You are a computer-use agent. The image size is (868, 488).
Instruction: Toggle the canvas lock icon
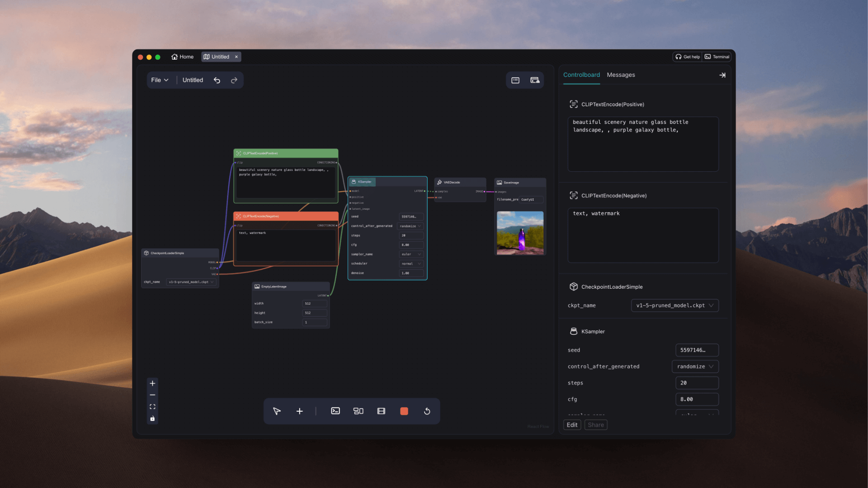[x=152, y=418]
